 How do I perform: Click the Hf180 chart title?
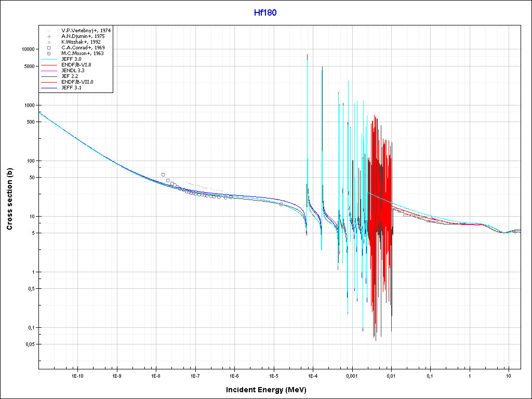265,13
